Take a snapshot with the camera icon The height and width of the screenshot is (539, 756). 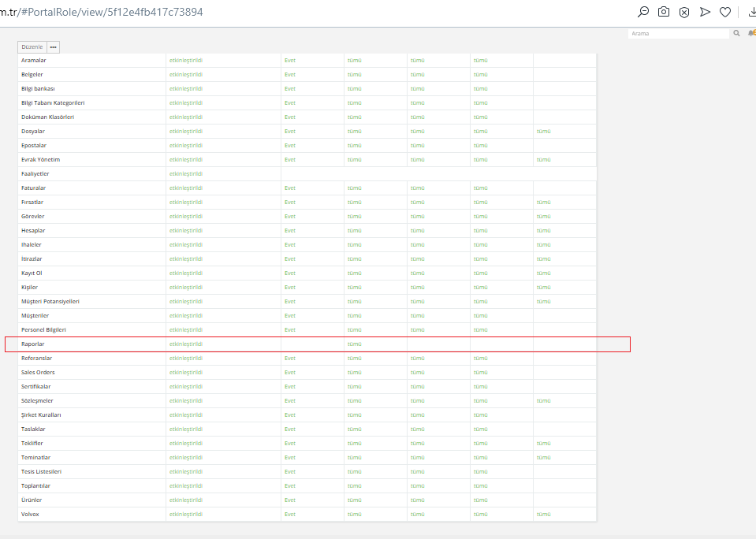(664, 12)
